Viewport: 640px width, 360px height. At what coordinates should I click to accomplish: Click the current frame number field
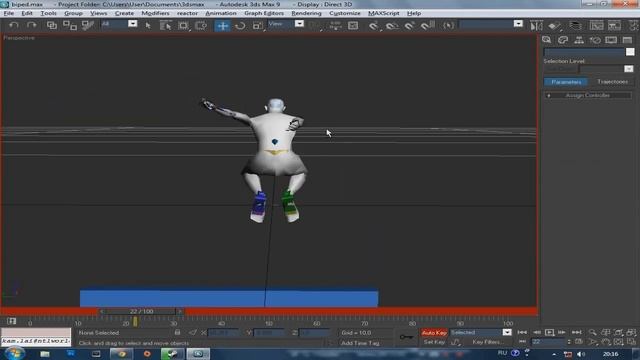548,342
